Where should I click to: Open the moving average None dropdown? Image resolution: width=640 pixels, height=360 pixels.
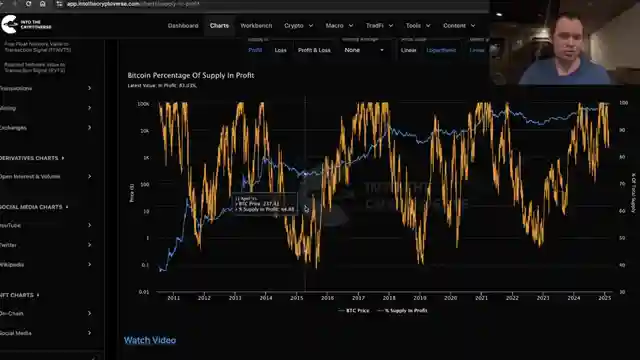[x=364, y=50]
